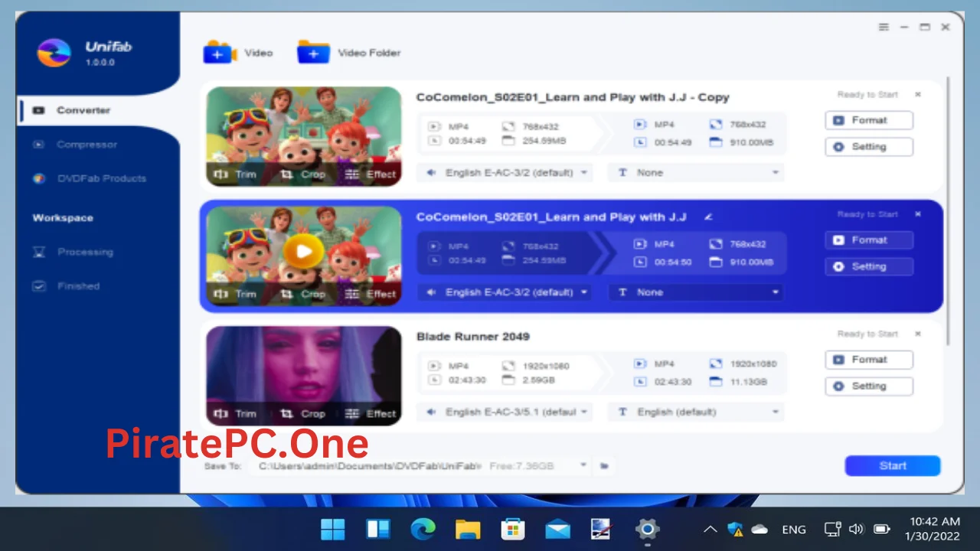Screen dimensions: 980x551
Task: Open Setting for Blade Runner 2049
Action: 869,386
